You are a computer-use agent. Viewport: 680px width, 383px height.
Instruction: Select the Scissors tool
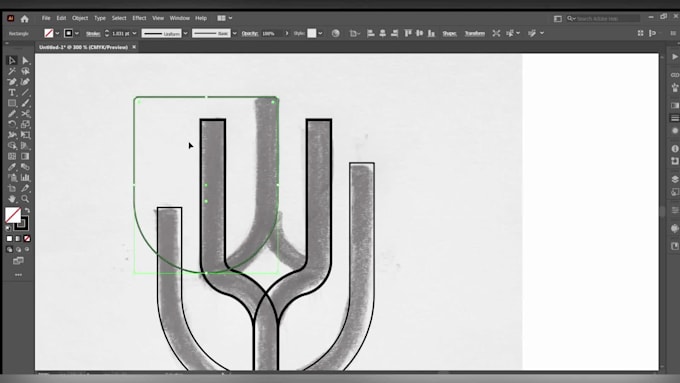tap(25, 114)
